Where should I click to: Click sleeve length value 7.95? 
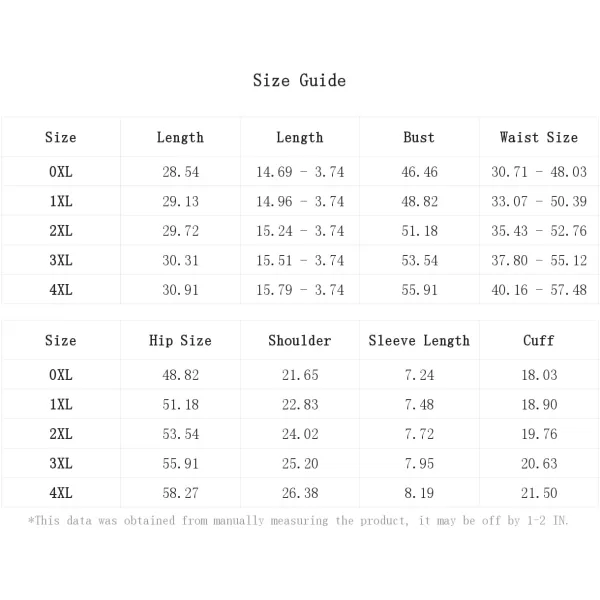click(419, 463)
